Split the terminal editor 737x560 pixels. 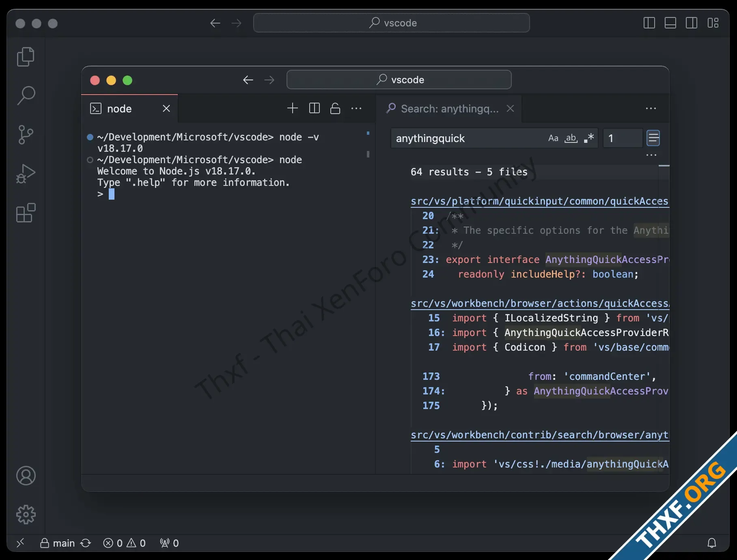coord(315,108)
